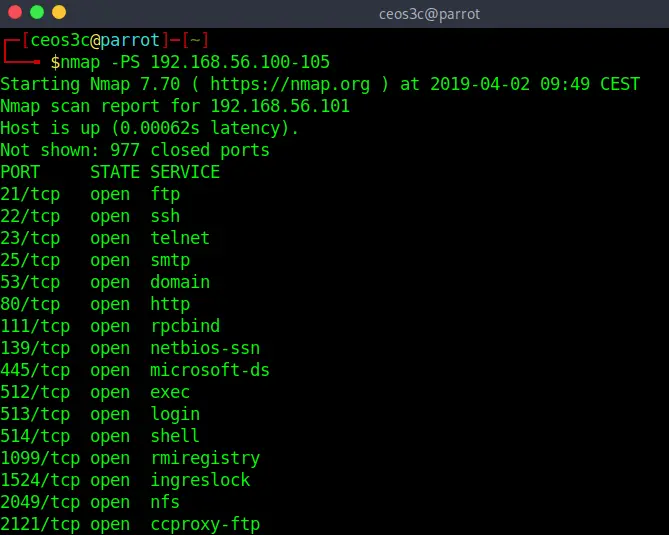Click the 'Host is up (0.00062s latency)' line
Image resolution: width=669 pixels, height=535 pixels.
click(x=149, y=128)
